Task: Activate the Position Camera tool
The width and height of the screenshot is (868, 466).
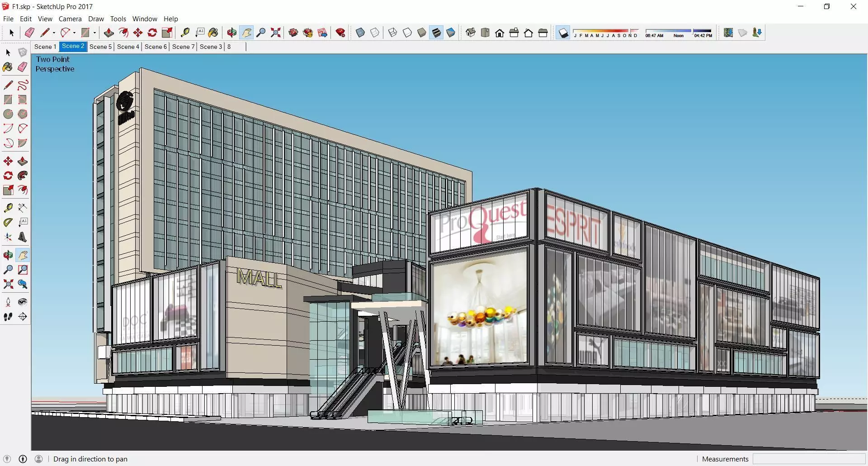Action: coord(8,302)
